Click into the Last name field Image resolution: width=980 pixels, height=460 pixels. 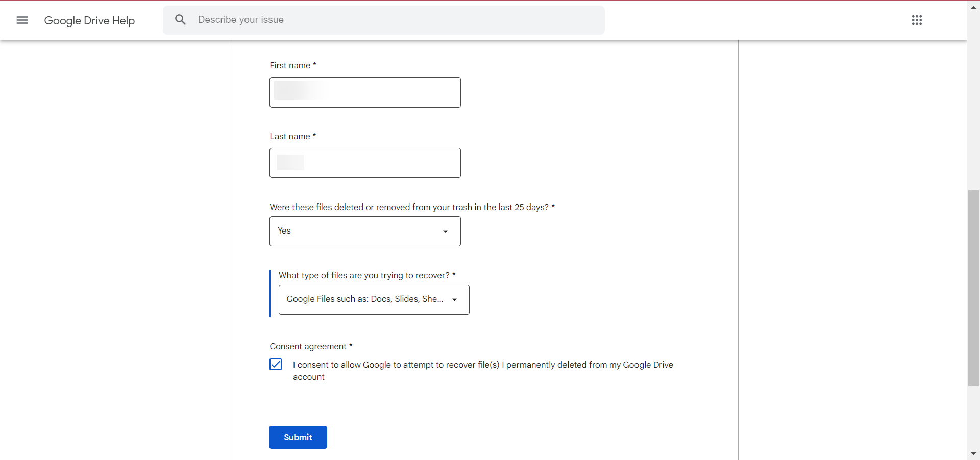point(364,163)
